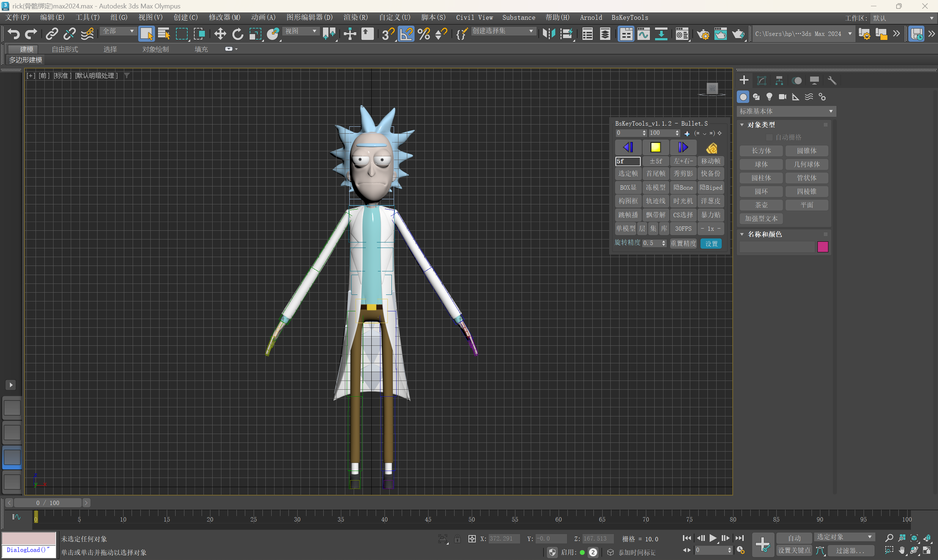Screen dimensions: 938x560
Task: Activate the Select and Move tool
Action: 220,34
